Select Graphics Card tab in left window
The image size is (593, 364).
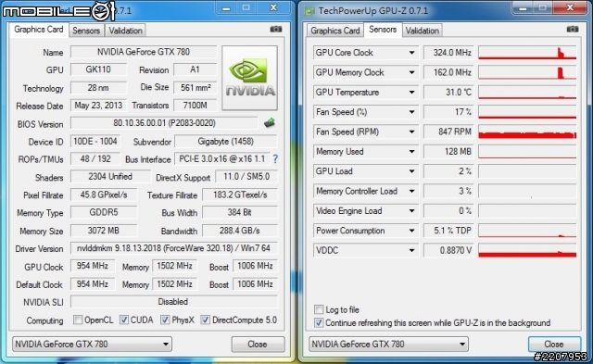point(39,30)
